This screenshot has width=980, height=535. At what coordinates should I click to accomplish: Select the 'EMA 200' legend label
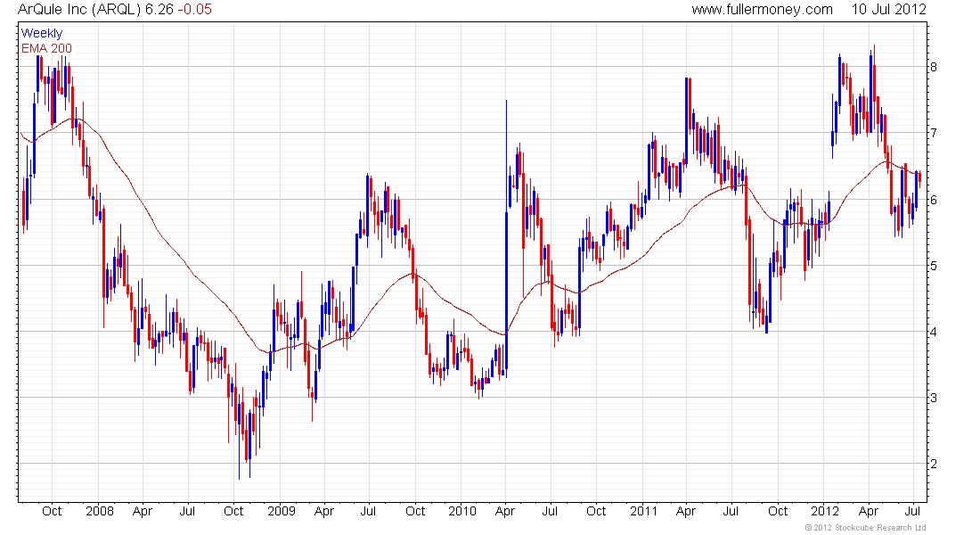(46, 48)
